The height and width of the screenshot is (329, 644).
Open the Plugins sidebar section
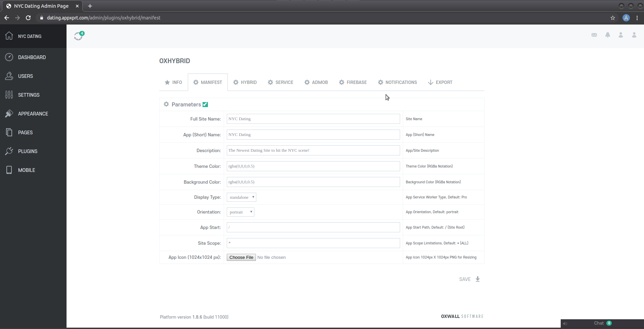[28, 151]
